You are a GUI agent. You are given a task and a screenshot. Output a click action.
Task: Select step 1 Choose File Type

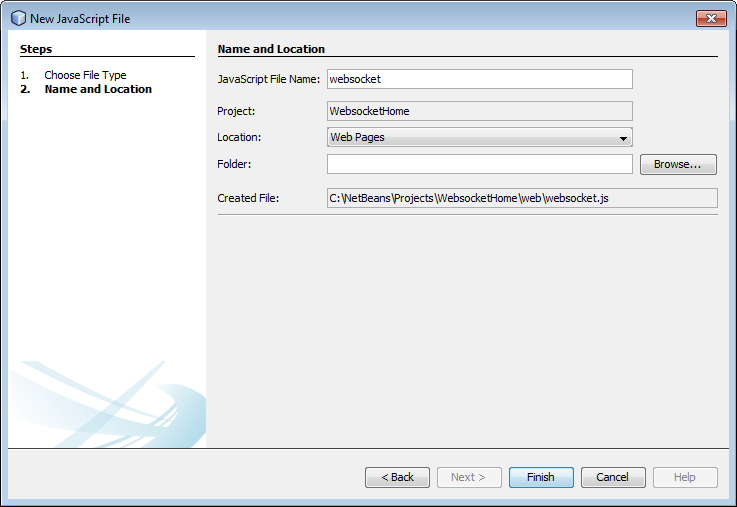click(x=85, y=75)
